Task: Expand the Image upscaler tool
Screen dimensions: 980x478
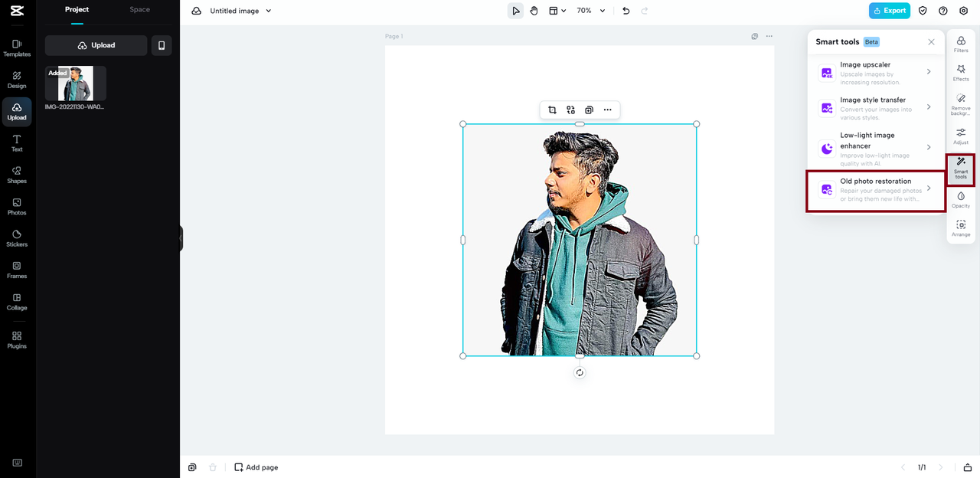Action: coord(876,72)
